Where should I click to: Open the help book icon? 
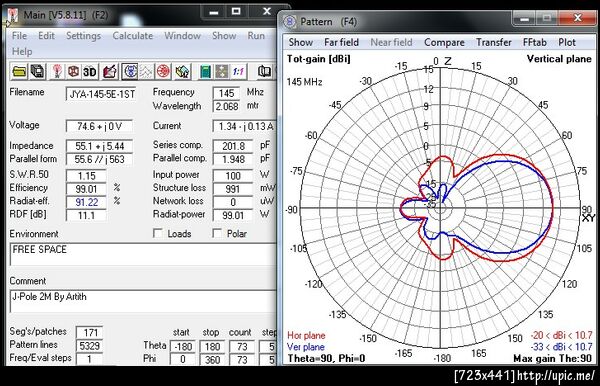point(264,71)
